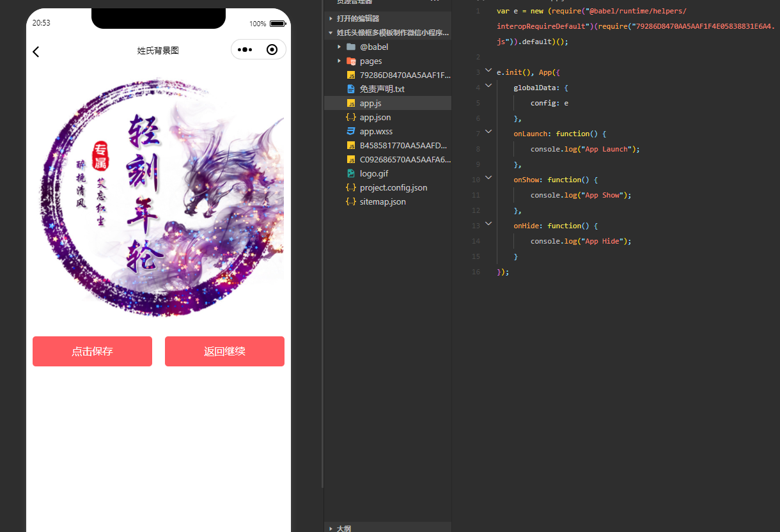The width and height of the screenshot is (780, 532).
Task: Expand the 大纲 outline panel
Action: click(x=343, y=528)
